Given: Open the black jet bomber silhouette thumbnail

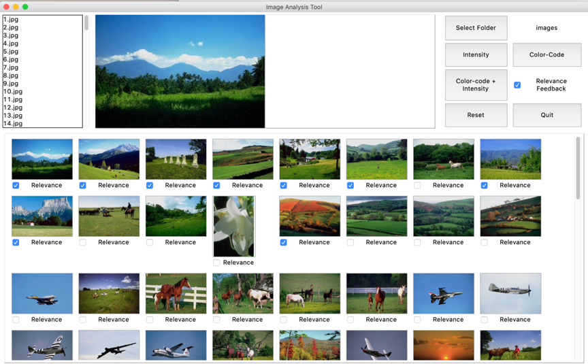Looking at the screenshot, I should point(109,345).
